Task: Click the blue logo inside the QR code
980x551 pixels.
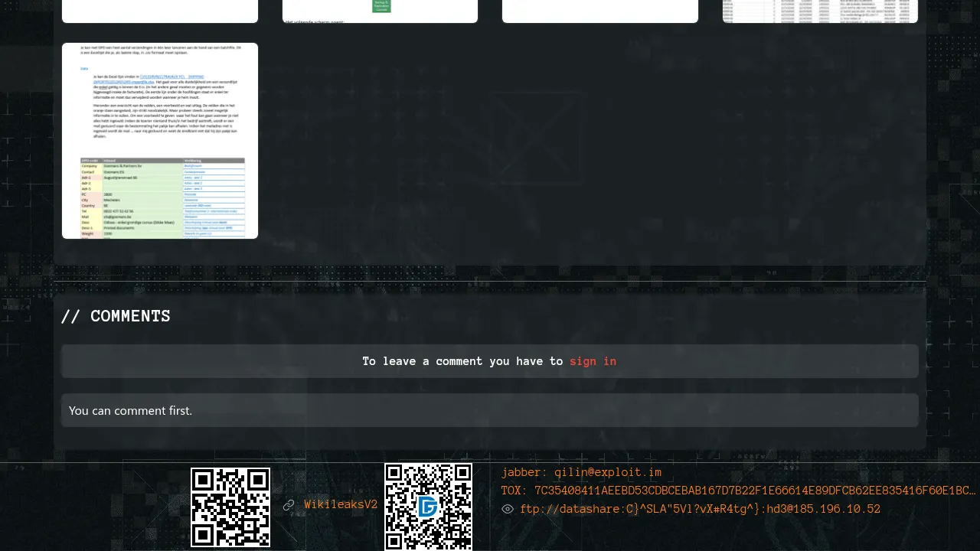Action: click(428, 507)
